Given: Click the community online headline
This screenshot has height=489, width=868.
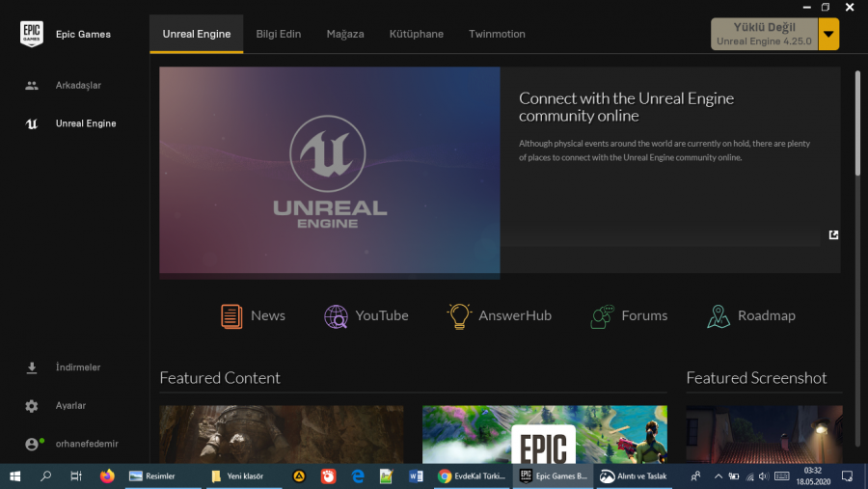Looking at the screenshot, I should (x=626, y=107).
